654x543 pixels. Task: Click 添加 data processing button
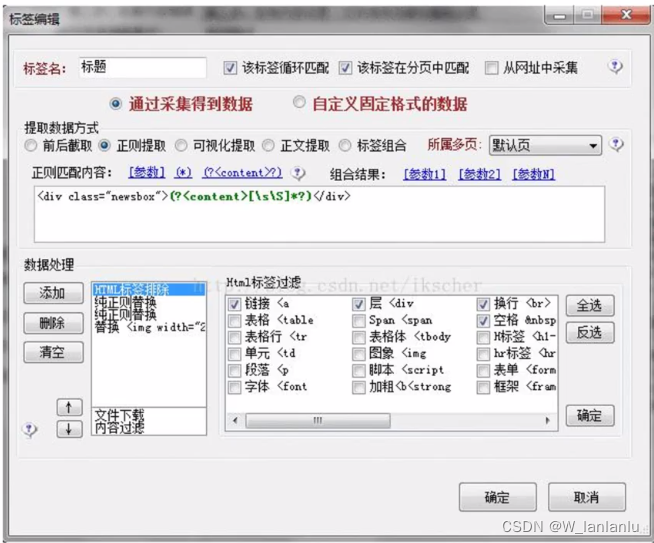[53, 293]
